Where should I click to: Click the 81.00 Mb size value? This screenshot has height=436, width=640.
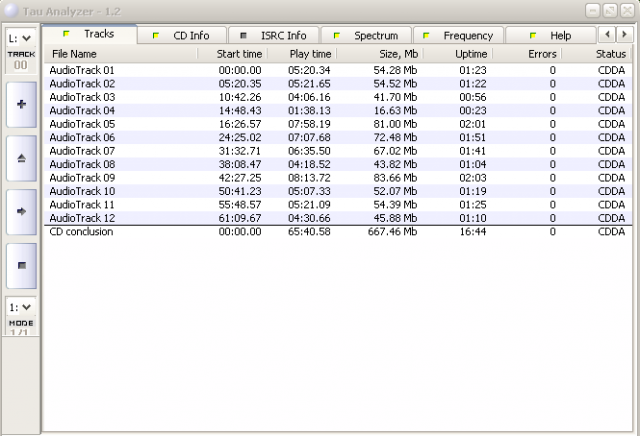395,124
